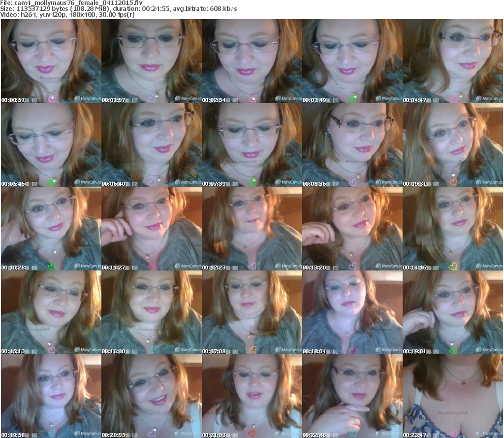
Task: Select the frame at 00:09:31
Action: coord(453,145)
